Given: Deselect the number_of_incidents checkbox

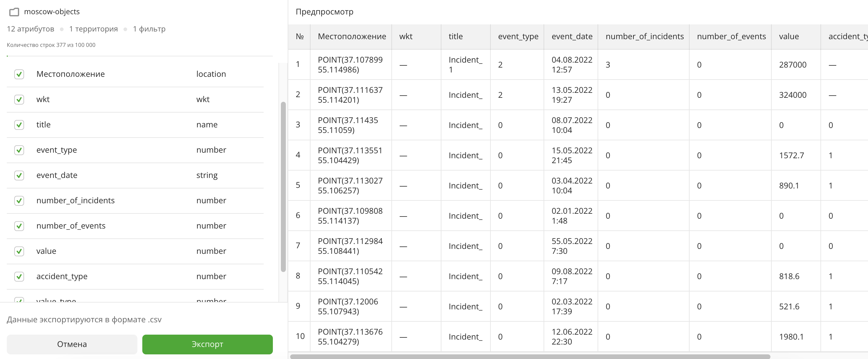Looking at the screenshot, I should coord(19,200).
